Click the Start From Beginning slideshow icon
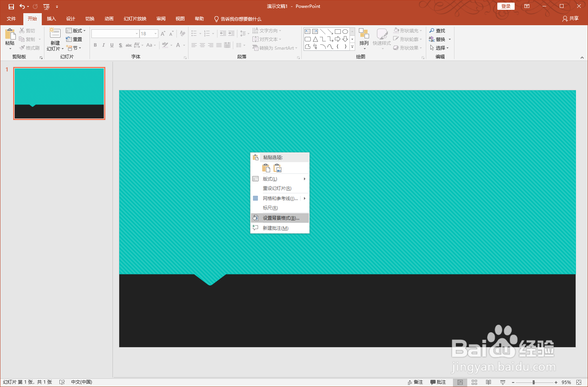Viewport: 588px width, 387px height. click(46, 6)
